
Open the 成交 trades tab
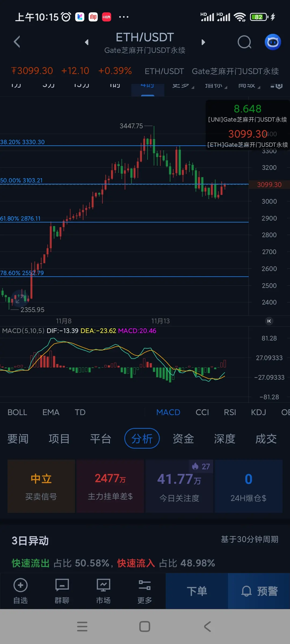266,439
